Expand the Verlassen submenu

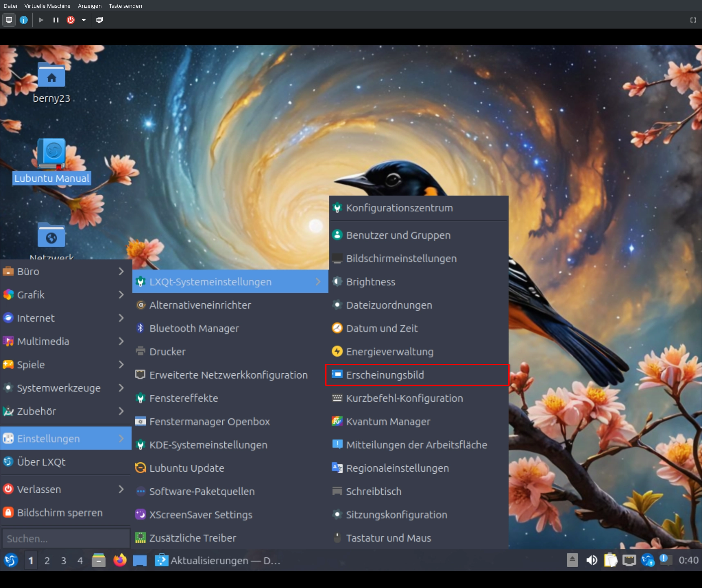tap(66, 489)
